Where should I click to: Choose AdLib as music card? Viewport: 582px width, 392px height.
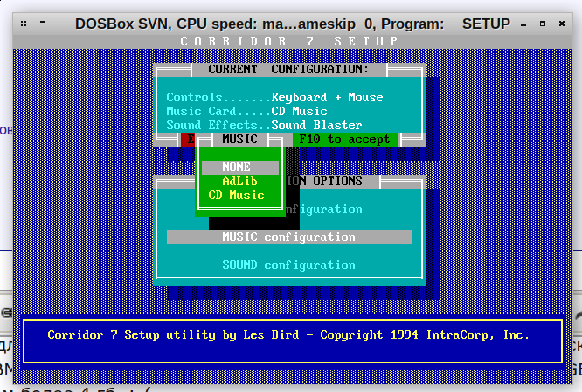[x=239, y=182]
